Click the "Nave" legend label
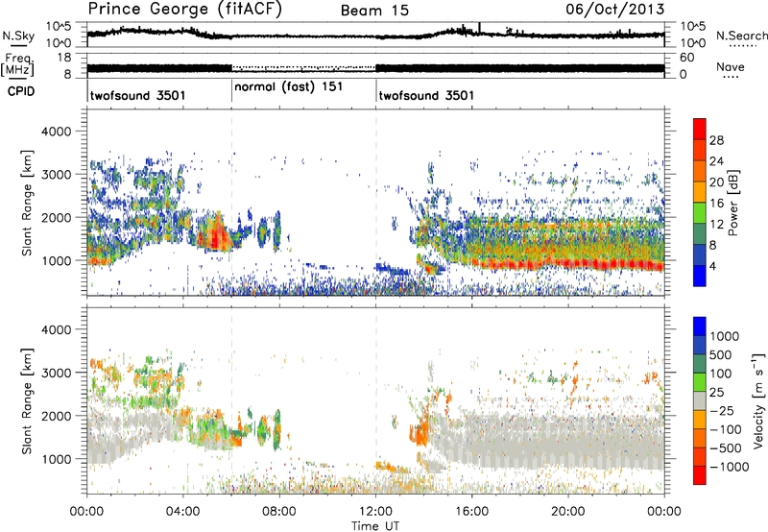 pos(731,66)
